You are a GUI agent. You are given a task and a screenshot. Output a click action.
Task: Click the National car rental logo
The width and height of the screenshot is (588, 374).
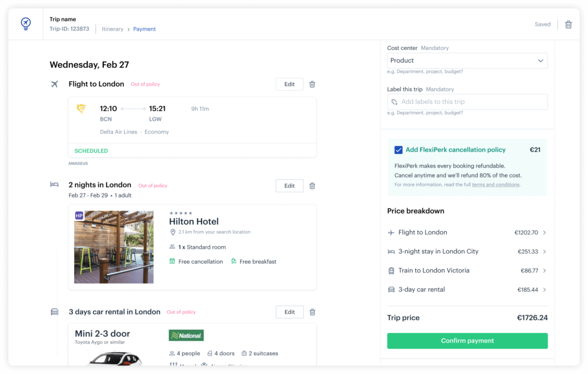[186, 336]
